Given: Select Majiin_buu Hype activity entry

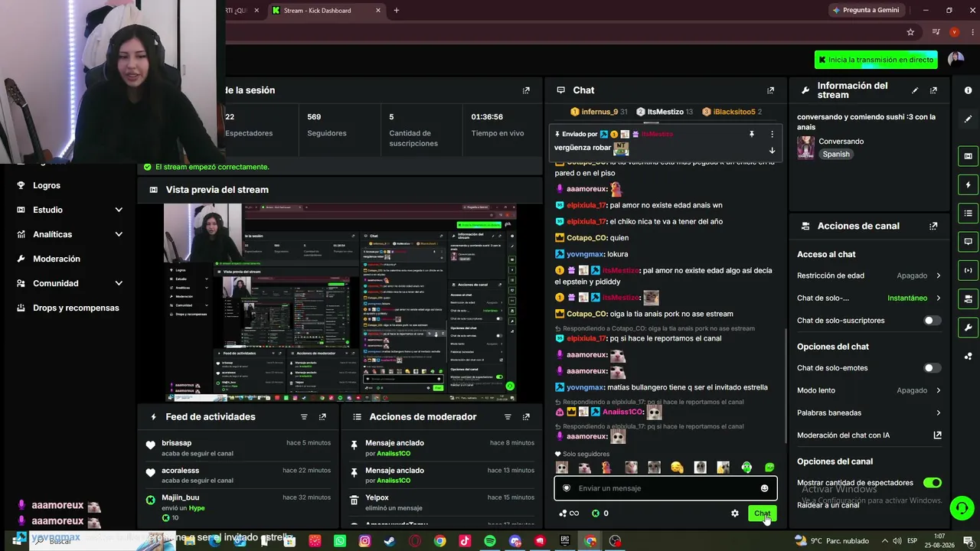Looking at the screenshot, I should (x=237, y=508).
